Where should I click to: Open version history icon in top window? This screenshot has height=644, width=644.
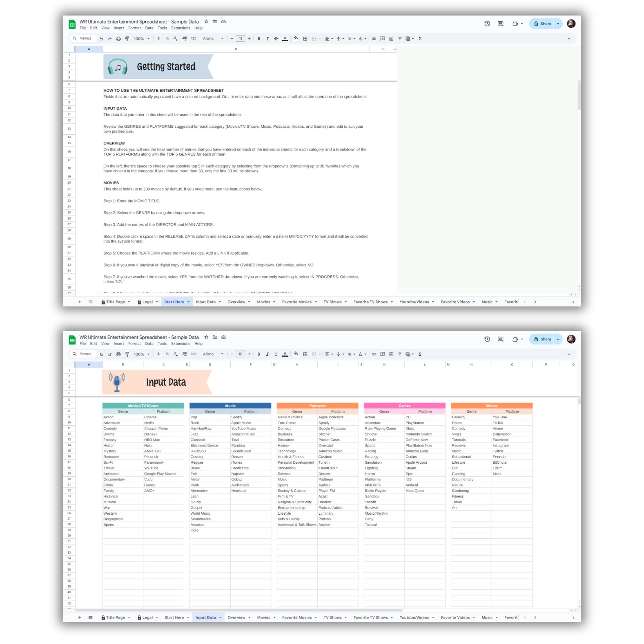pos(487,24)
